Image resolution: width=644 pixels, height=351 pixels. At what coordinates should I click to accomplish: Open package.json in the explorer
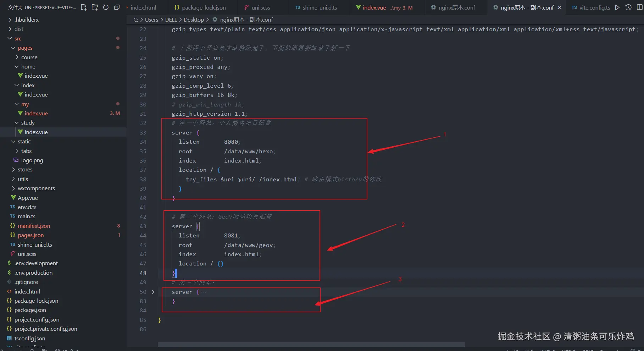click(x=30, y=310)
